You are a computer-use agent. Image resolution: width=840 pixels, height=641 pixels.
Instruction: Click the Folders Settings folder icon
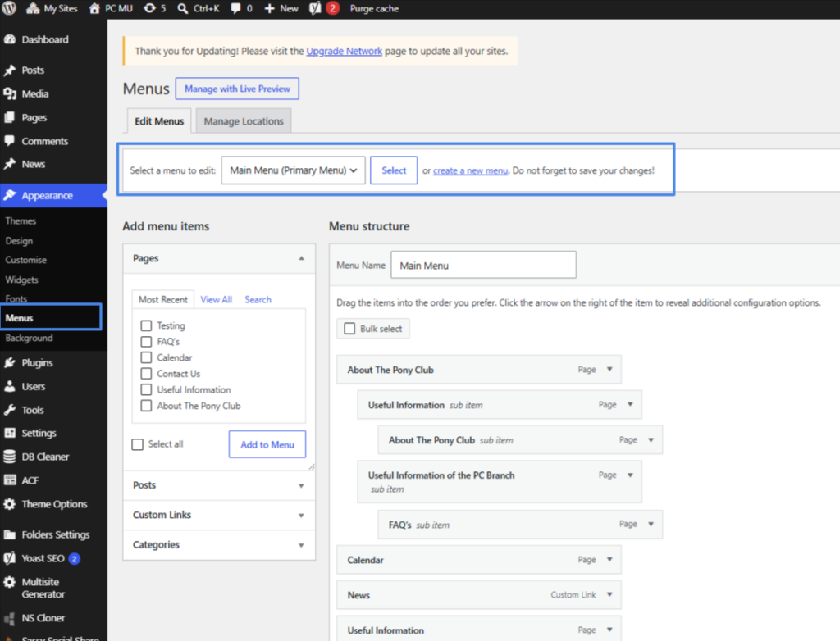(10, 534)
